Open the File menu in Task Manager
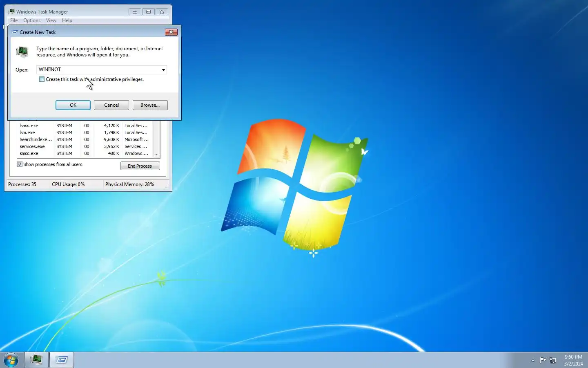This screenshot has height=368, width=588. point(14,20)
